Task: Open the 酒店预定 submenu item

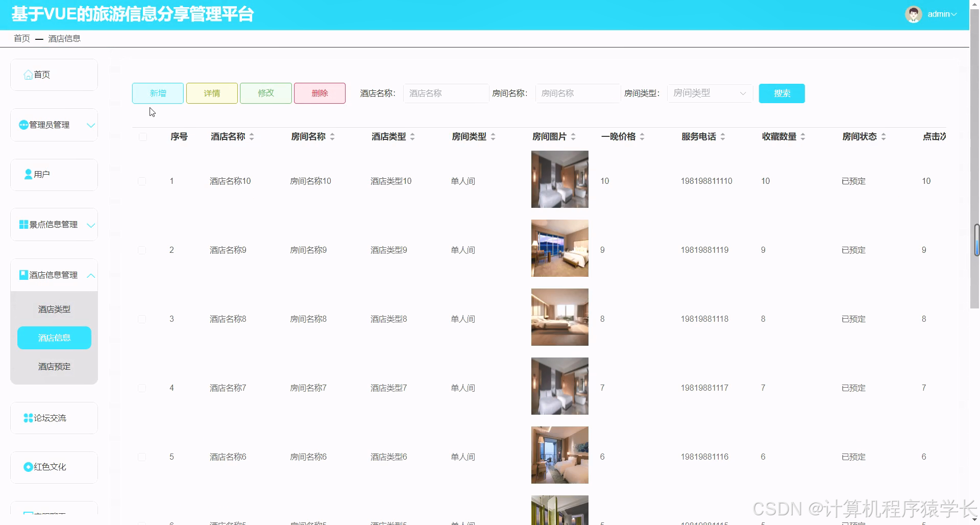Action: click(54, 366)
